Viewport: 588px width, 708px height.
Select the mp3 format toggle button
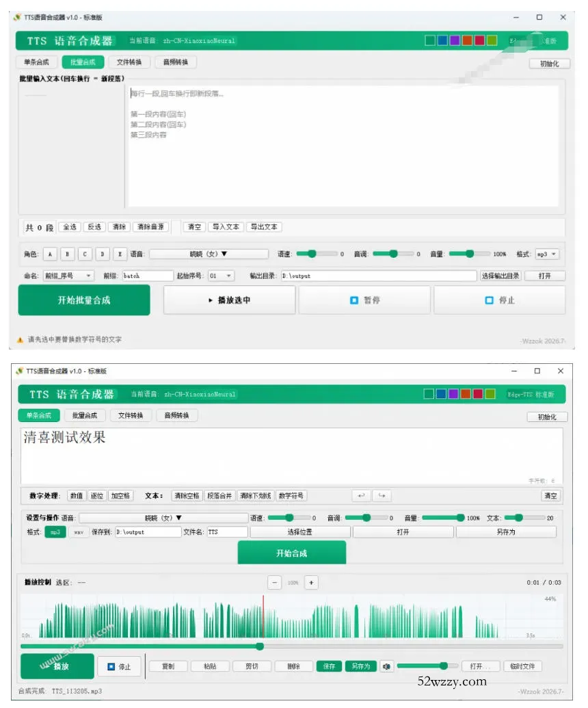point(55,532)
